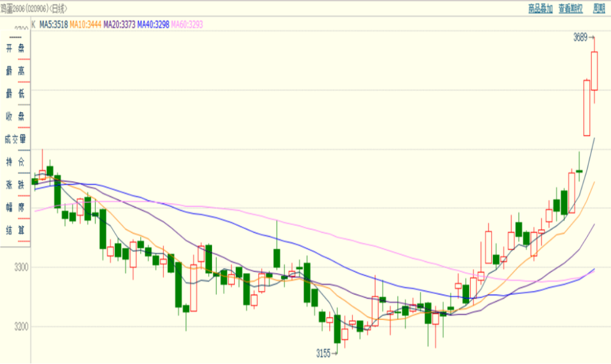Screen dimensions: 611x364
Task: Click the 最低 row in info panel
Action: pos(15,93)
